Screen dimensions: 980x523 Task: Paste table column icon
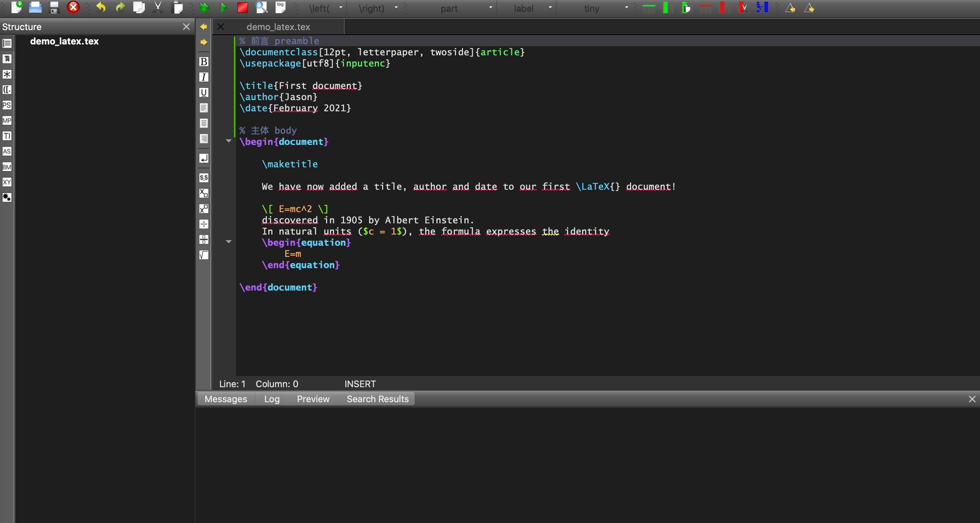[686, 7]
